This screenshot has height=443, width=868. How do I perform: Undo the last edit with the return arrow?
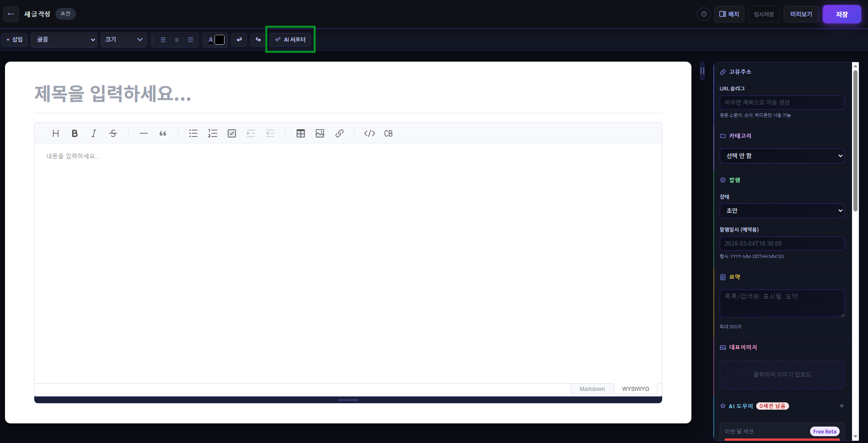(239, 40)
